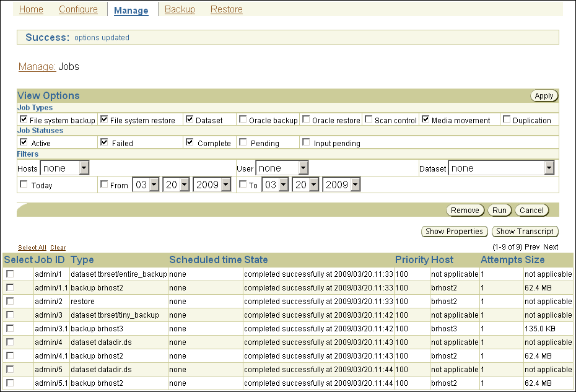The image size is (576, 392).
Task: Click 'dataset tbrset/entire_backup' type cell
Action: 119,274
